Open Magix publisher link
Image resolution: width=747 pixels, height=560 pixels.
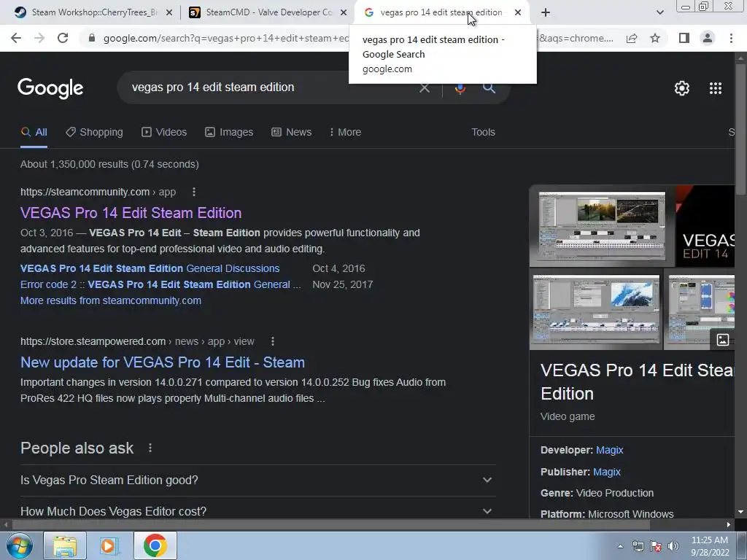(x=606, y=472)
